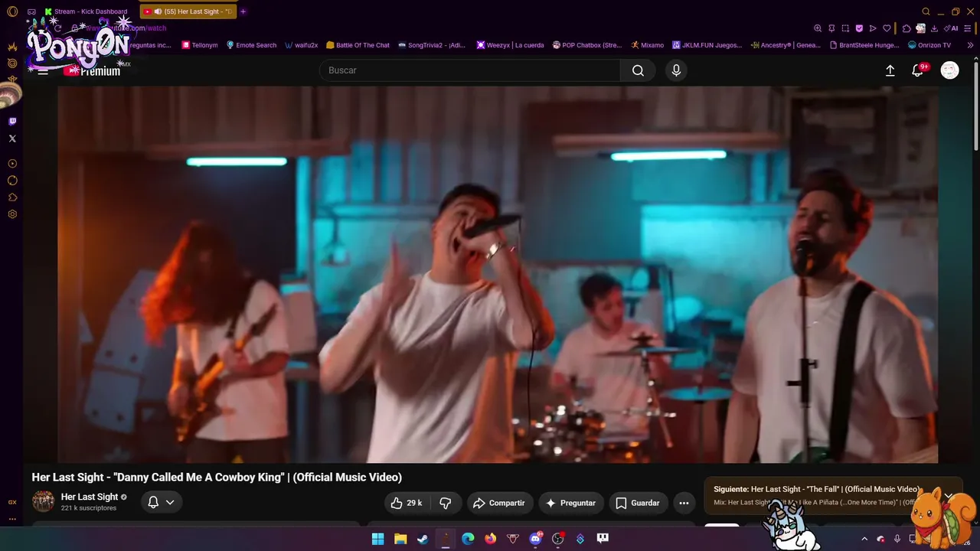Select the Her Last Sight YouTube tab
This screenshot has width=980, height=551.
pos(188,11)
